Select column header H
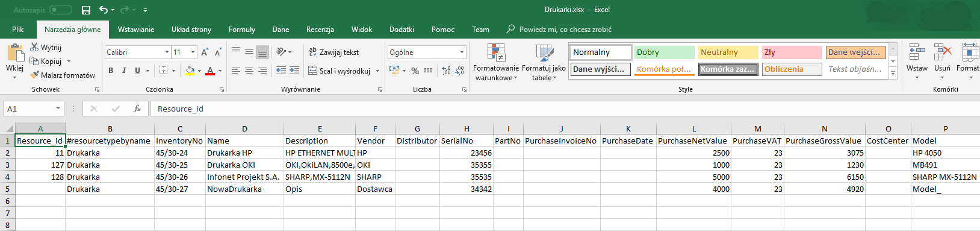The width and height of the screenshot is (980, 231). [467, 128]
